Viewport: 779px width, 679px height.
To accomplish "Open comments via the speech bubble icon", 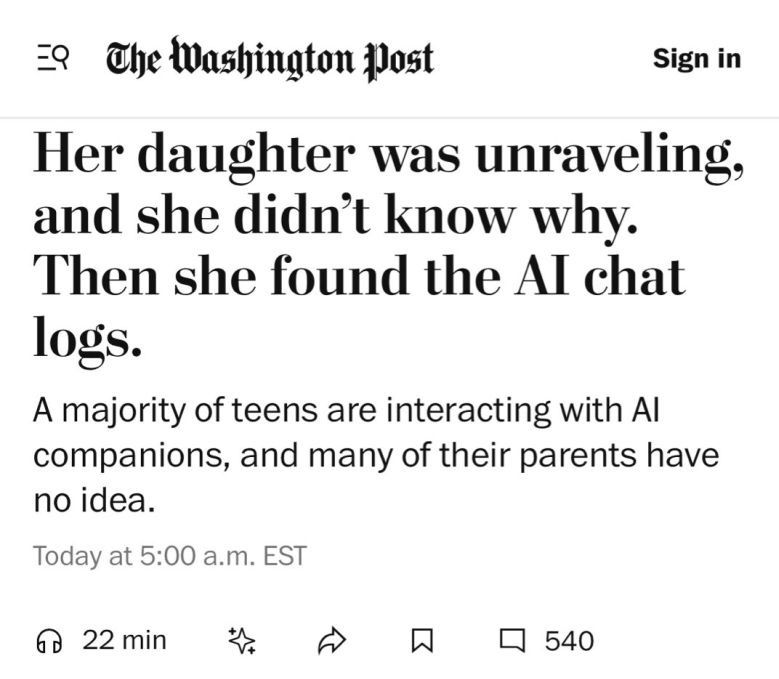I will [511, 641].
